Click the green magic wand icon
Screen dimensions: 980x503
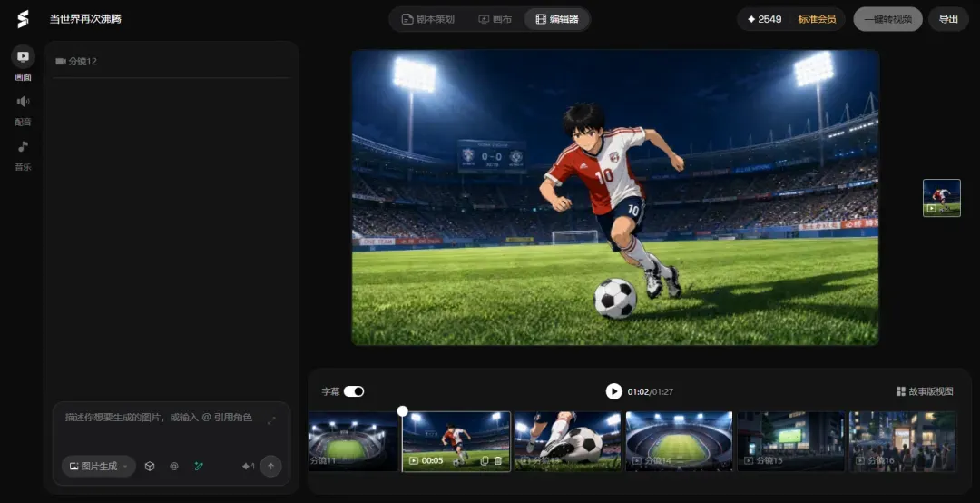click(x=199, y=466)
